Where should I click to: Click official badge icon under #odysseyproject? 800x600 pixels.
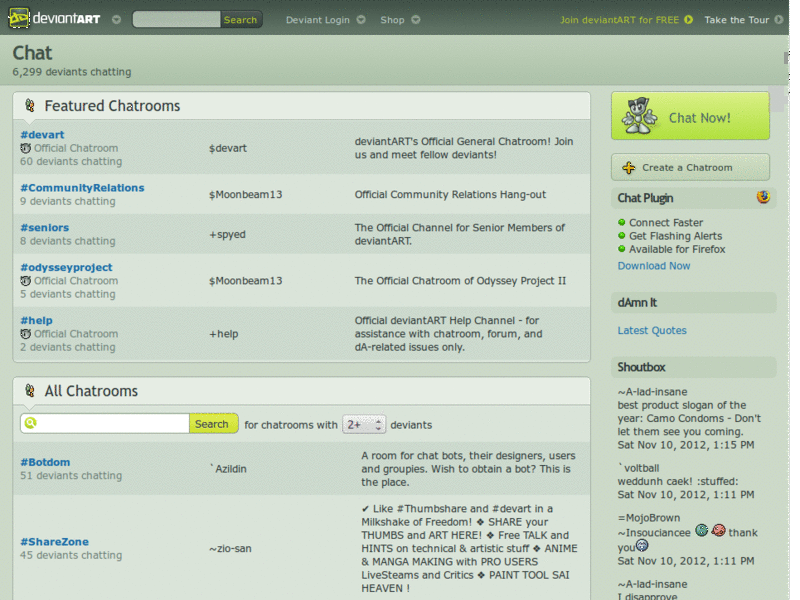point(26,281)
